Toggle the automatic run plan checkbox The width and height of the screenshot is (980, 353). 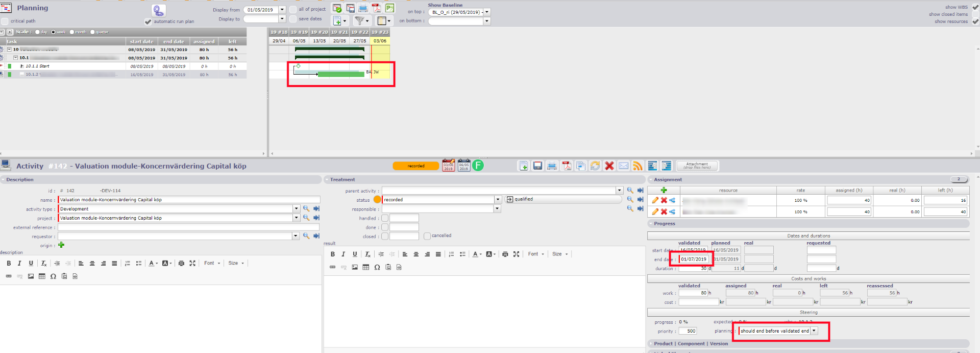[x=148, y=21]
